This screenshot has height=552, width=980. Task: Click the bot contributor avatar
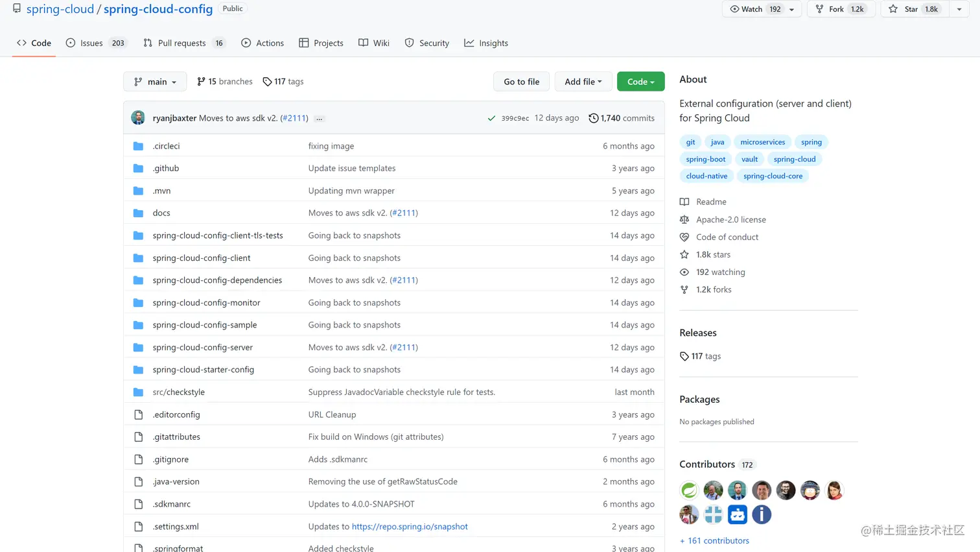pos(738,514)
